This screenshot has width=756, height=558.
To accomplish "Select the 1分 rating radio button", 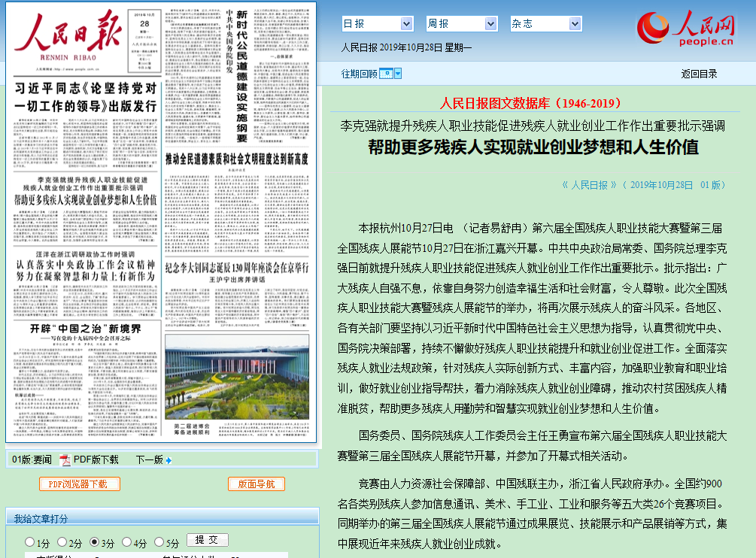I will [30, 542].
